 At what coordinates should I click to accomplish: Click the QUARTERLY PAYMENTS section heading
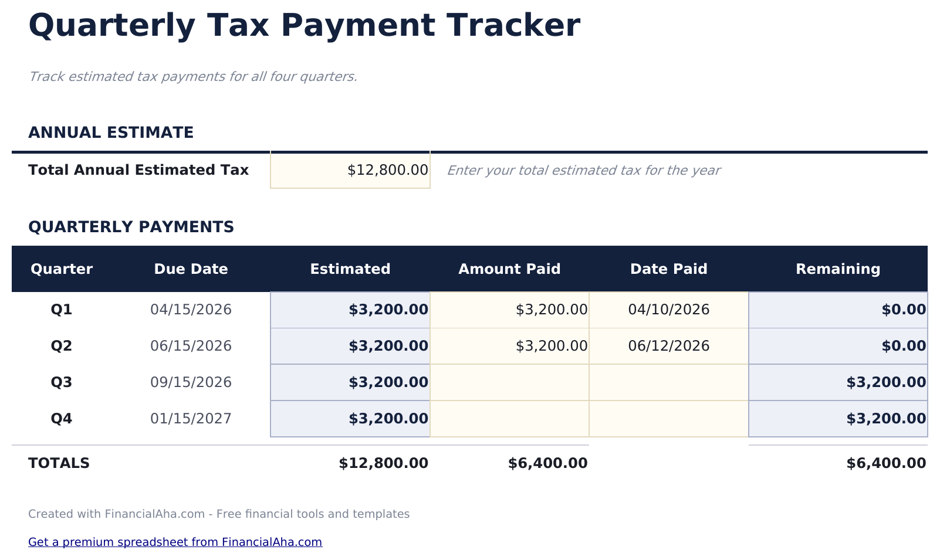coord(131,227)
